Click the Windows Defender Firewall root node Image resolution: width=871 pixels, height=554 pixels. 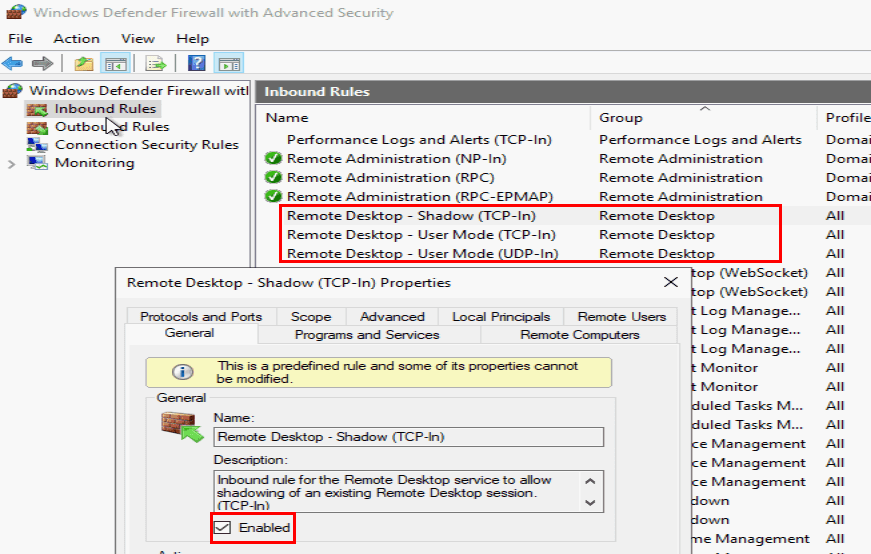(138, 91)
